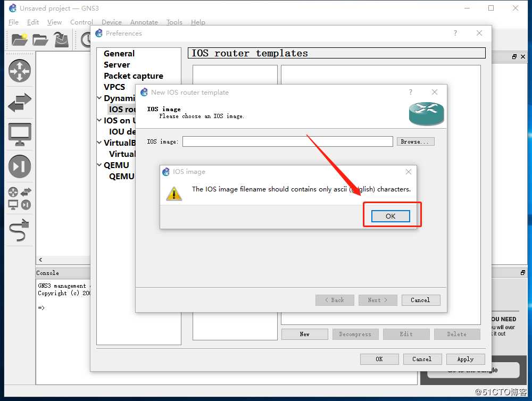Select Server in the Preferences list
The height and width of the screenshot is (401, 532).
click(x=117, y=65)
